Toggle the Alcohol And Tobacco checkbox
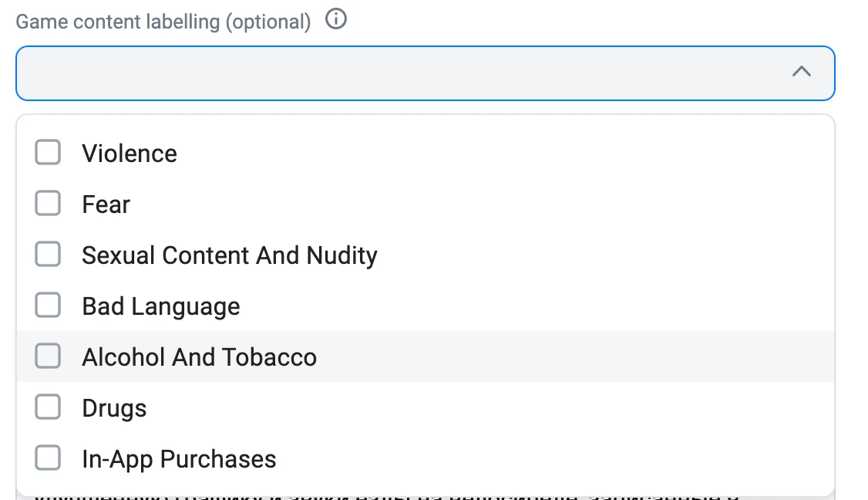 pyautogui.click(x=48, y=356)
